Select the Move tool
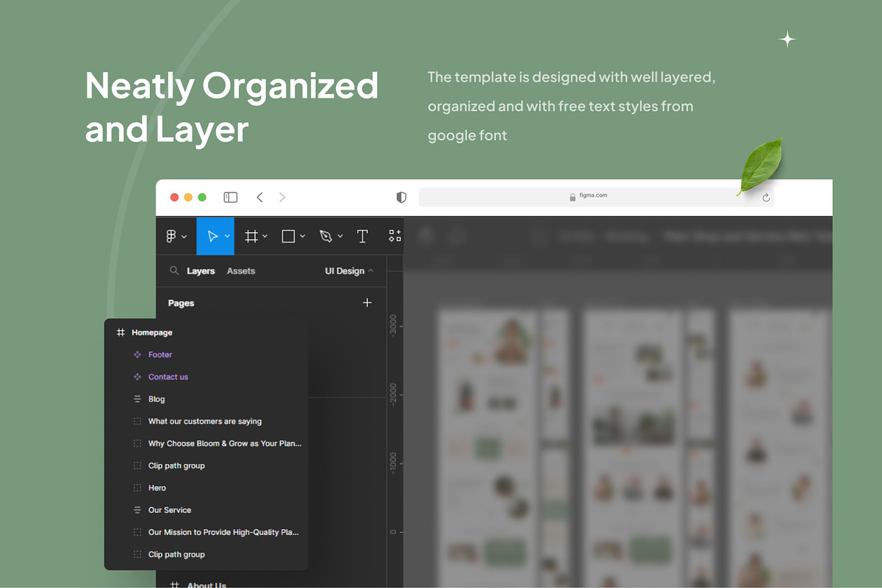882x588 pixels. (212, 236)
